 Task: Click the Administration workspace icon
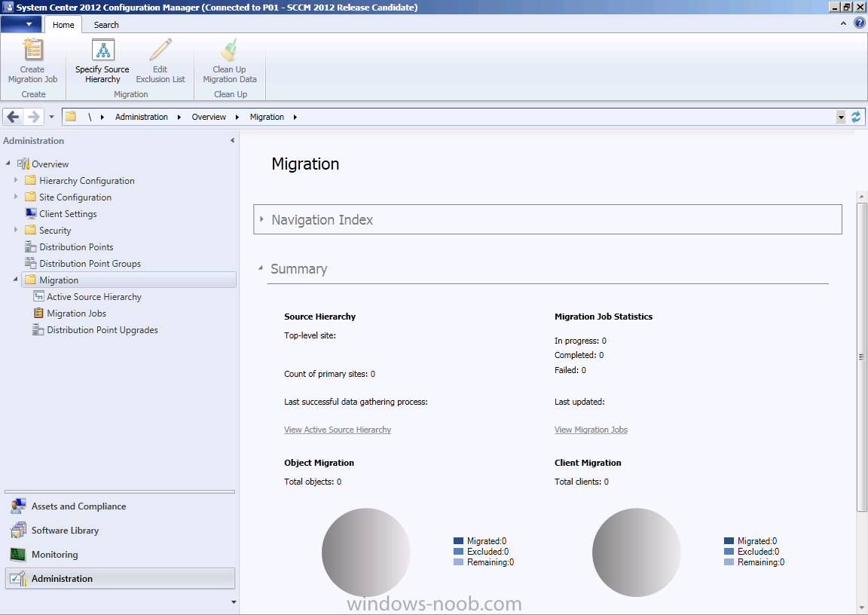pos(18,579)
